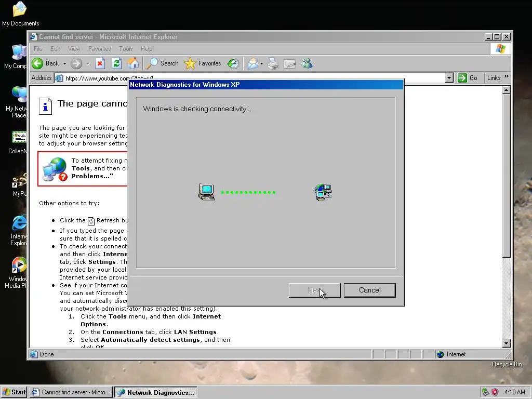Click the Go button beside address bar
This screenshot has width=532, height=399.
tap(468, 78)
